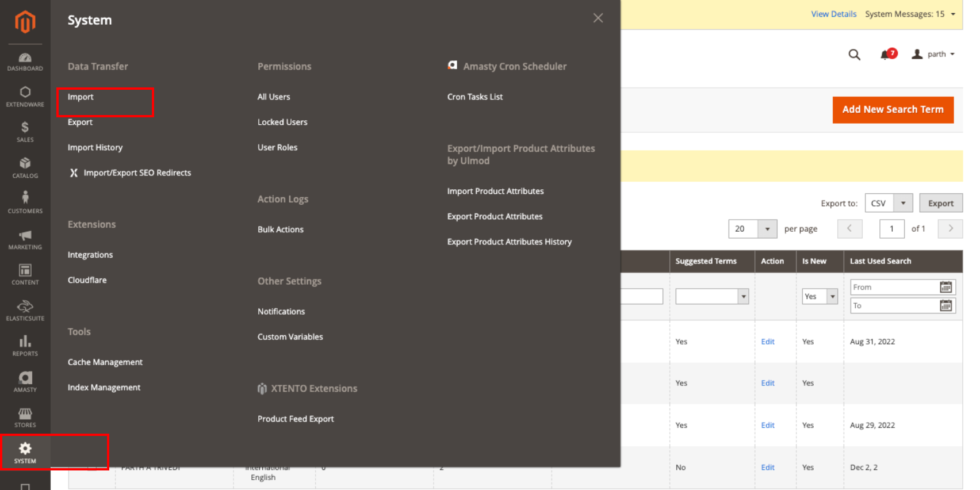Open Integrations under Extensions
The width and height of the screenshot is (980, 490).
click(90, 255)
